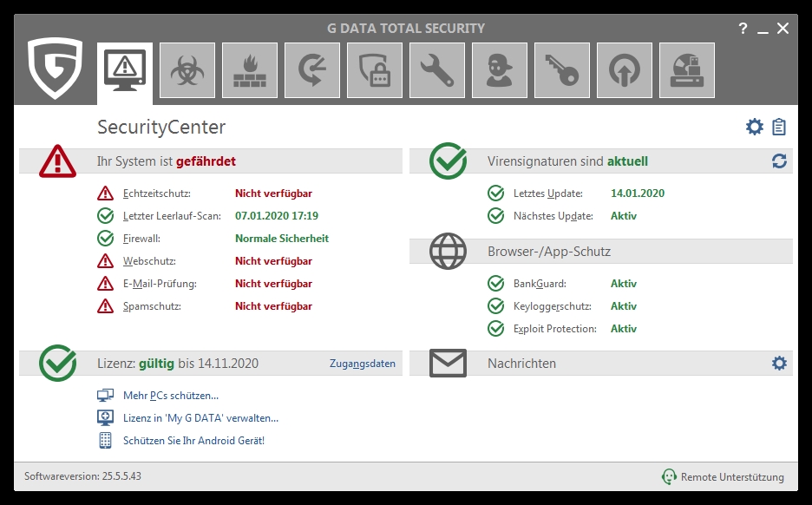
Task: Click the Android device phone icon
Action: (105, 441)
